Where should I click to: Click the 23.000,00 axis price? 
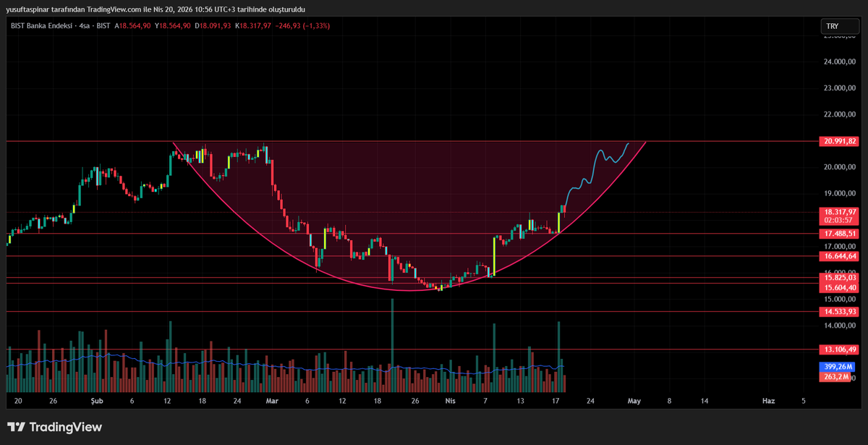click(x=840, y=88)
